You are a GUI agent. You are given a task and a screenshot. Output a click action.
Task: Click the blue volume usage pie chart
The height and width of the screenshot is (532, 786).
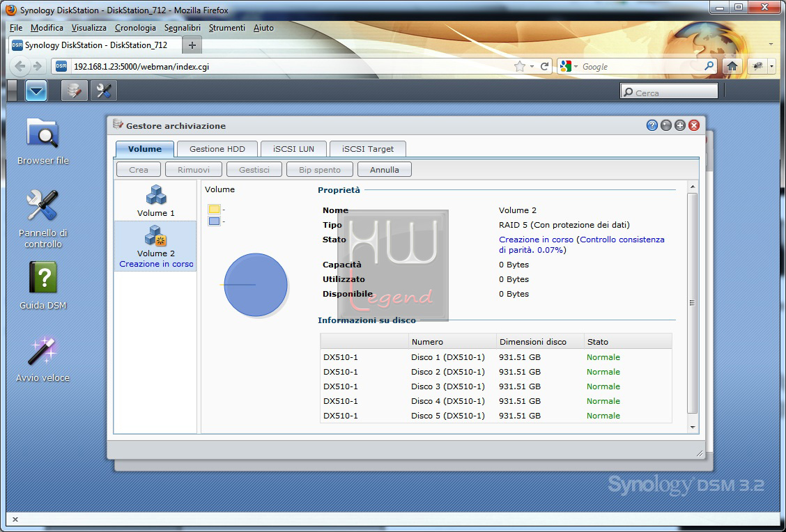tap(256, 285)
